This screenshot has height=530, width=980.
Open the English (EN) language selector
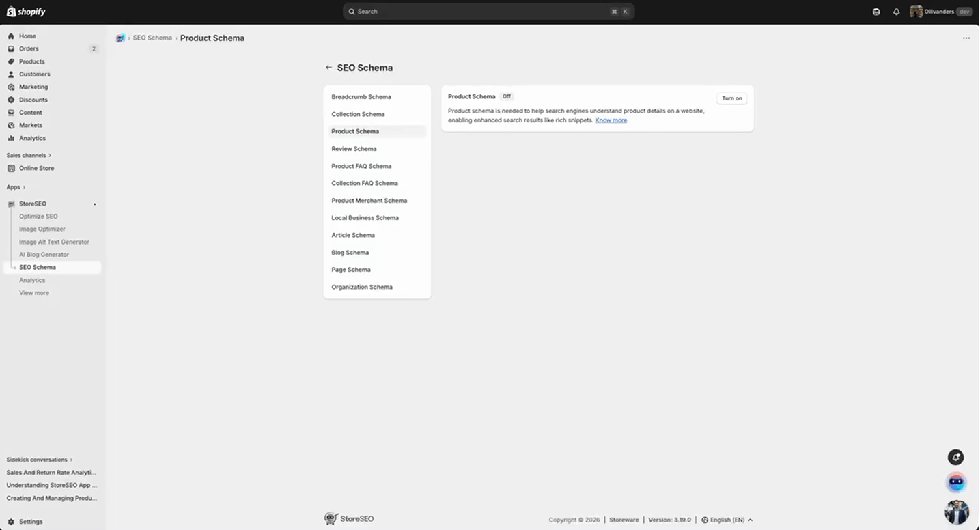point(726,519)
